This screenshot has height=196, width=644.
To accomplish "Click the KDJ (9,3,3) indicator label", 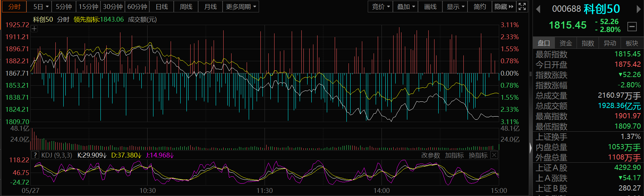I will pyautogui.click(x=57, y=155).
